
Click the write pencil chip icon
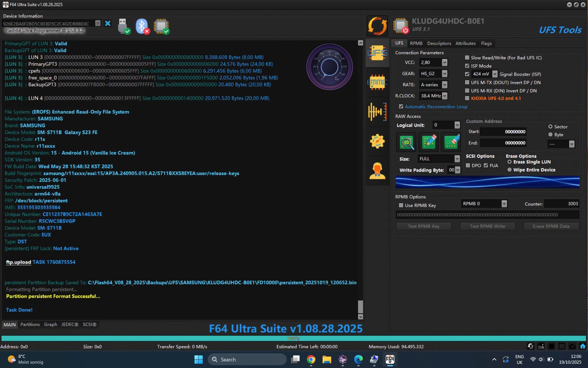coord(429,142)
